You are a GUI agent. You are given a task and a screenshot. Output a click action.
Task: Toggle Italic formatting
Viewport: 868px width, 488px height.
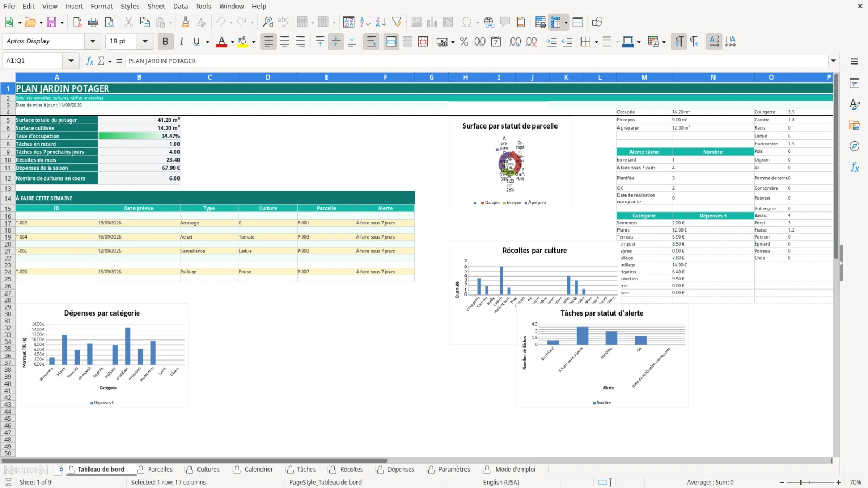[181, 41]
